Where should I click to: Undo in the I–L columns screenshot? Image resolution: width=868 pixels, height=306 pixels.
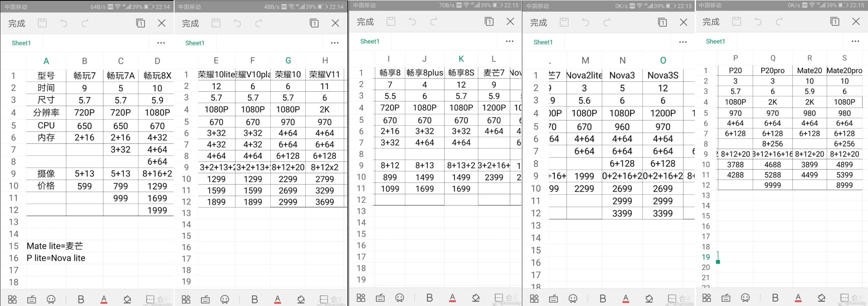412,21
